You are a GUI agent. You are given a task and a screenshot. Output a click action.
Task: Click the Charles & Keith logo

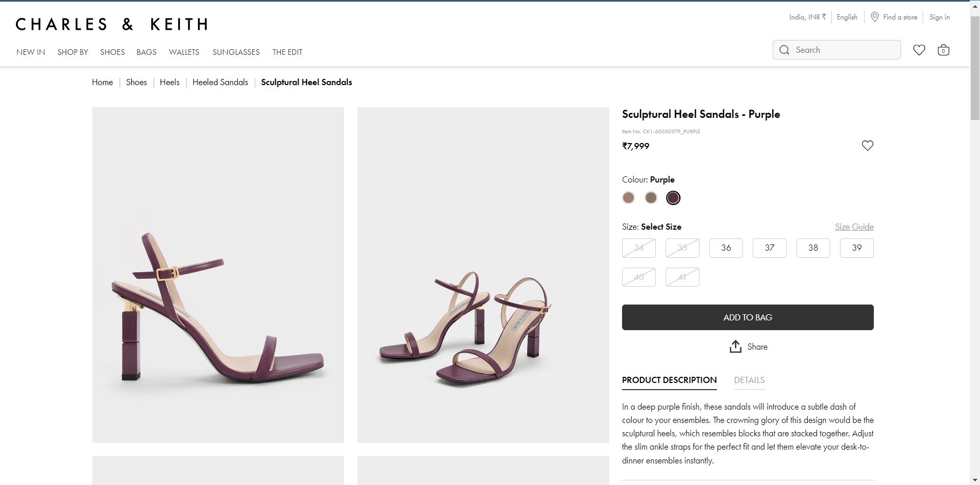pos(112,24)
